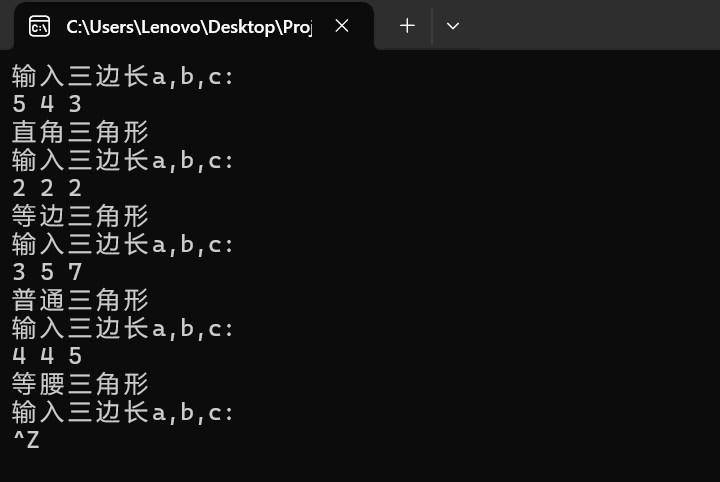Click the output text 直角三角形
Viewport: 720px width, 482px height.
coord(80,132)
